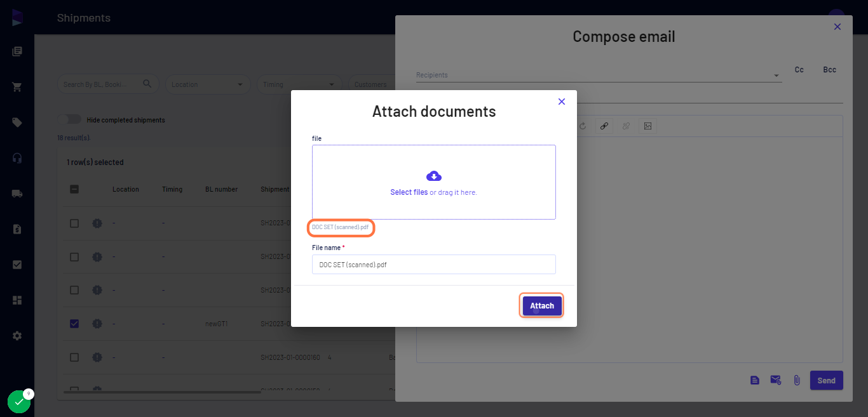Click the DOC SET (scanned).pdf uploaded file label
Viewport: 868px width, 417px height.
[x=341, y=227]
